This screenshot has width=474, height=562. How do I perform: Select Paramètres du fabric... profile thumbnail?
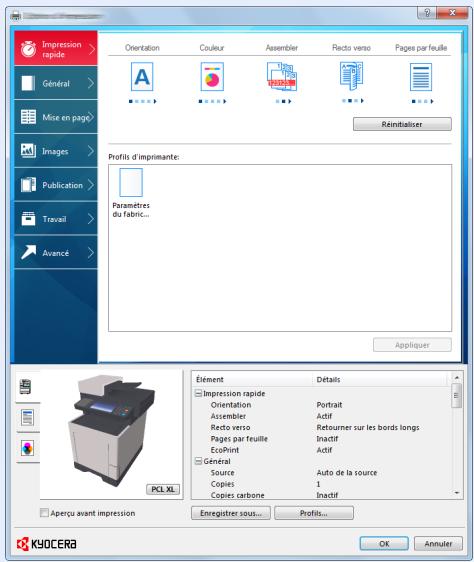[x=131, y=194]
